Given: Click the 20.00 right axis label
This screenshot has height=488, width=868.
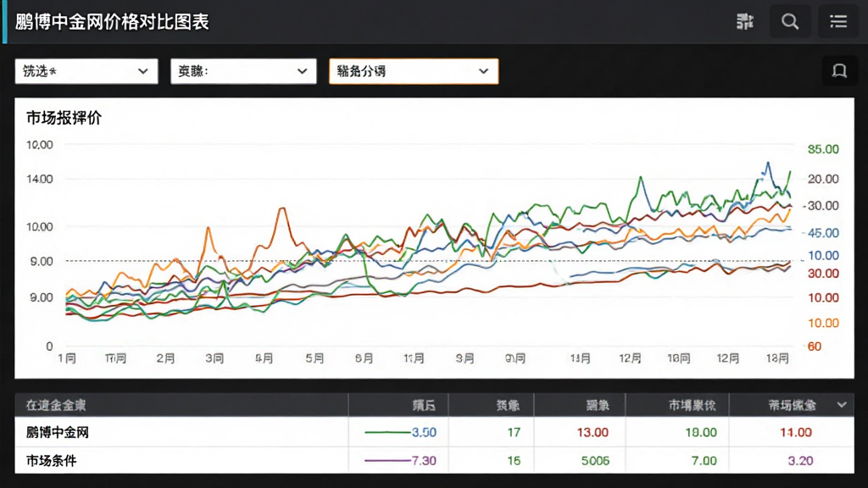Looking at the screenshot, I should [823, 179].
